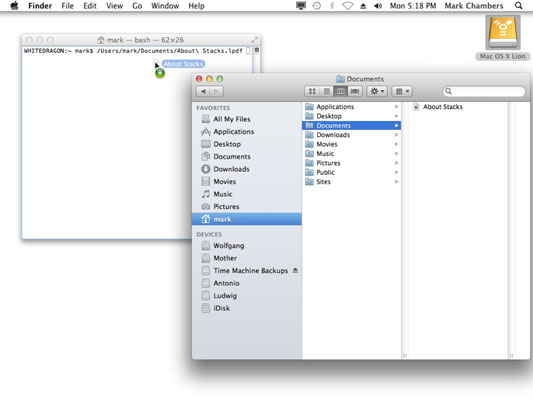This screenshot has width=533, height=400.
Task: Select Pictures in Favorites sidebar
Action: 246,207
